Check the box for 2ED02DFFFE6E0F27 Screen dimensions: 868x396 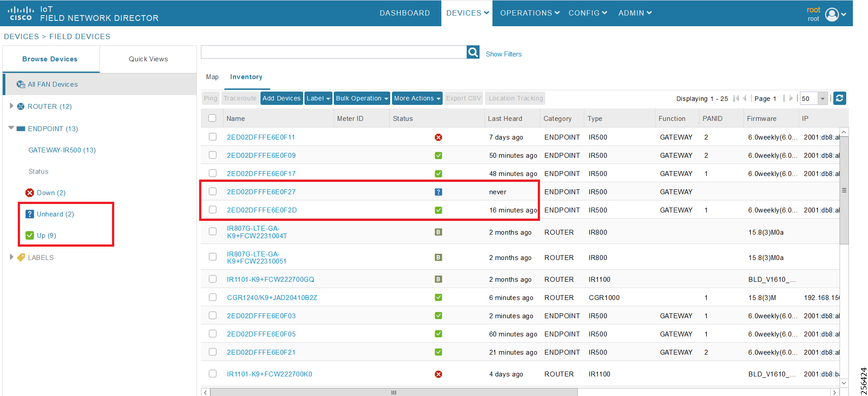[x=212, y=192]
